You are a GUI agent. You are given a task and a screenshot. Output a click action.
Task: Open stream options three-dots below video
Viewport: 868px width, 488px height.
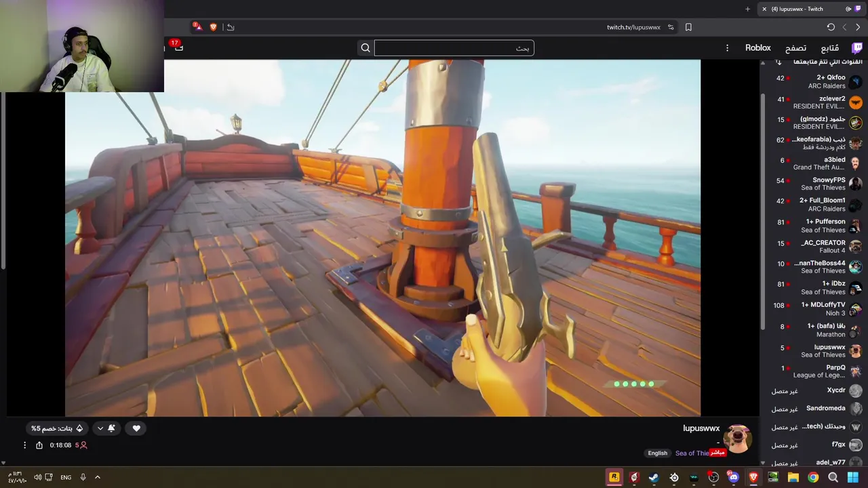[x=24, y=445]
